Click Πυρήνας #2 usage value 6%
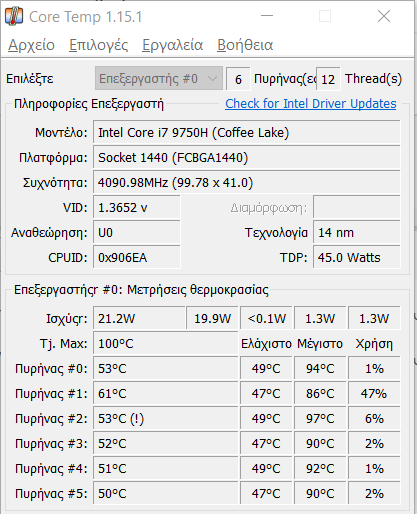The image size is (417, 514). [x=374, y=418]
